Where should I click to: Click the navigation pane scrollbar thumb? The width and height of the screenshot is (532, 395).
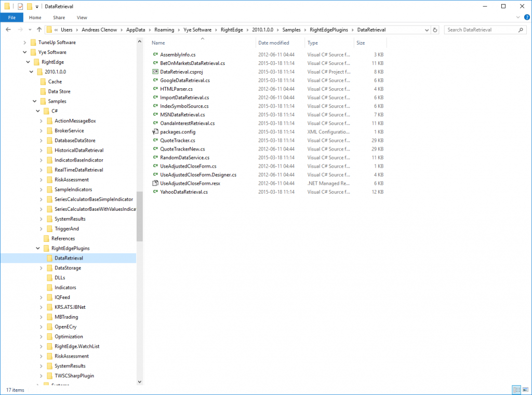pos(140,216)
